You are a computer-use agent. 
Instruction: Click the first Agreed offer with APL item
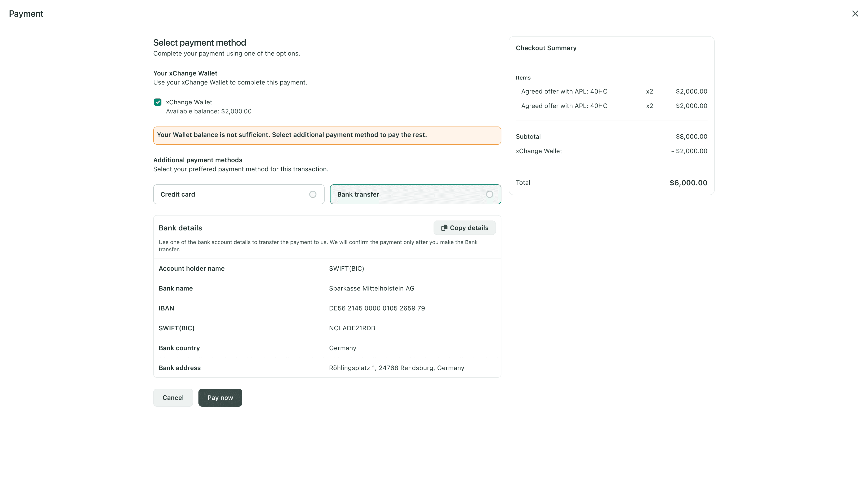pyautogui.click(x=564, y=91)
